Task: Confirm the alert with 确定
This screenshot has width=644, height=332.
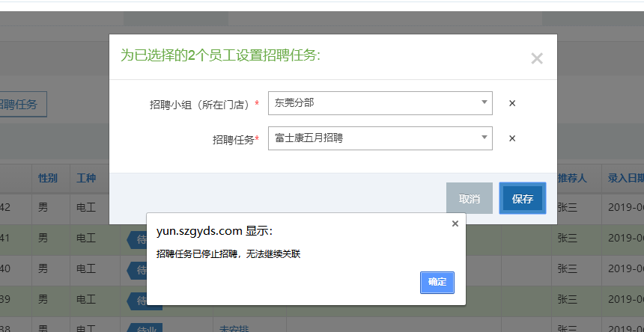Action: [437, 282]
